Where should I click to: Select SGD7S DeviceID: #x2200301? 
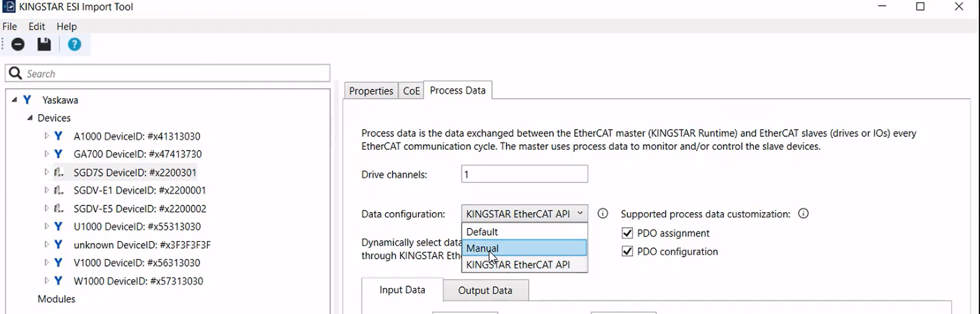click(x=135, y=172)
